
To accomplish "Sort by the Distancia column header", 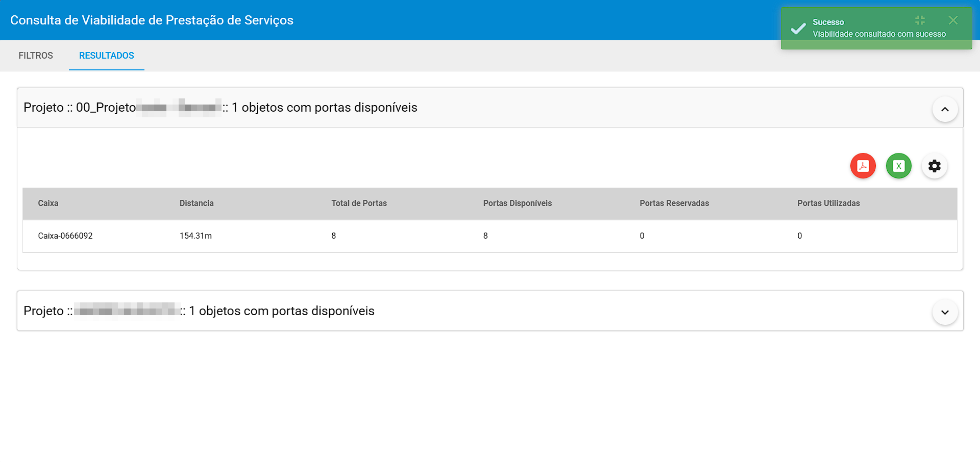I will point(197,203).
